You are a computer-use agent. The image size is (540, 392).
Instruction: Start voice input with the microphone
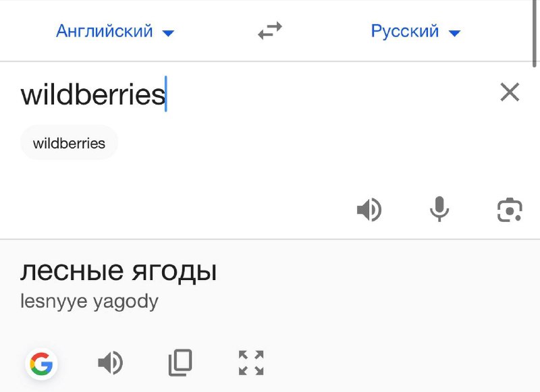(x=439, y=210)
